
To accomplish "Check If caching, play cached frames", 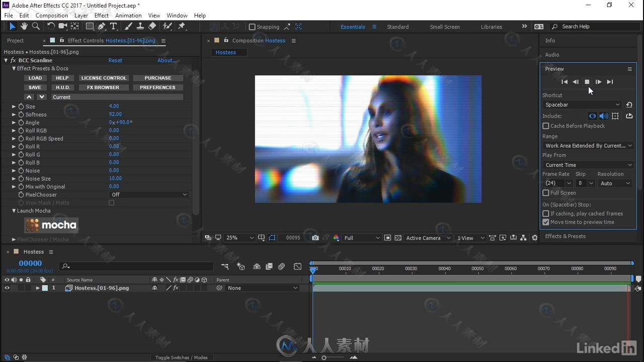I will (x=546, y=213).
